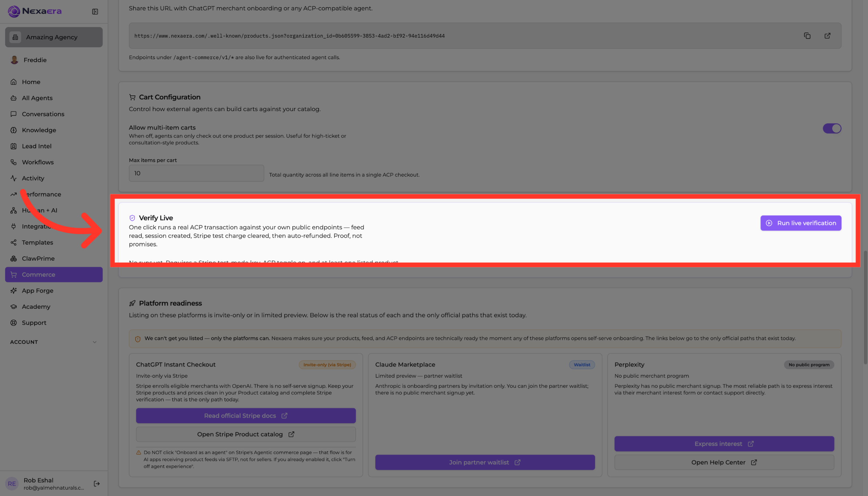The height and width of the screenshot is (496, 868).
Task: Click the Cart Configuration heading
Action: coord(170,97)
